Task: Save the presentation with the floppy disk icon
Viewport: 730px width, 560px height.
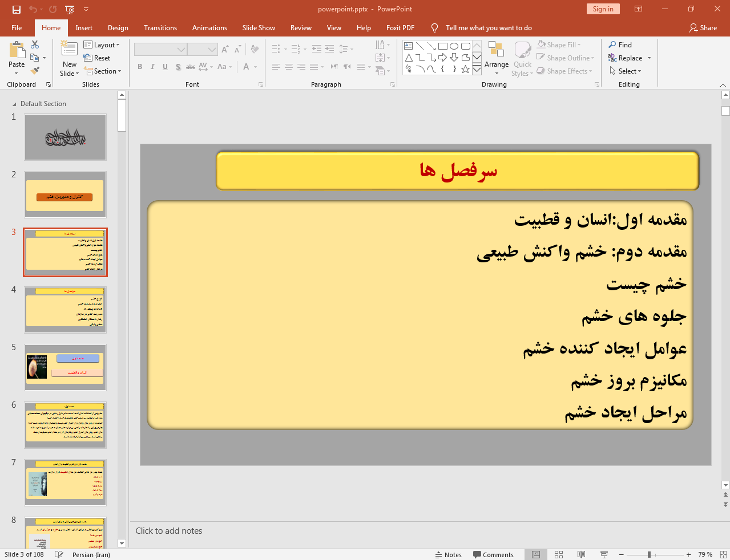Action: (x=17, y=9)
